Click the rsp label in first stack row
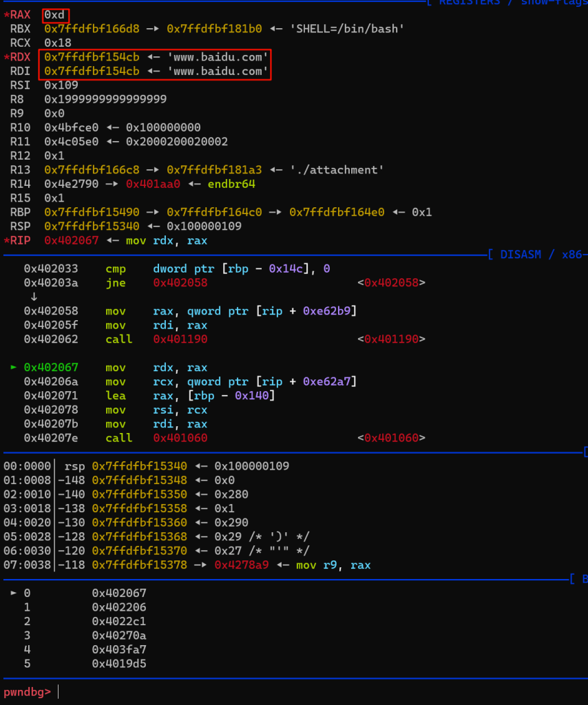The height and width of the screenshot is (705, 588). click(x=74, y=466)
